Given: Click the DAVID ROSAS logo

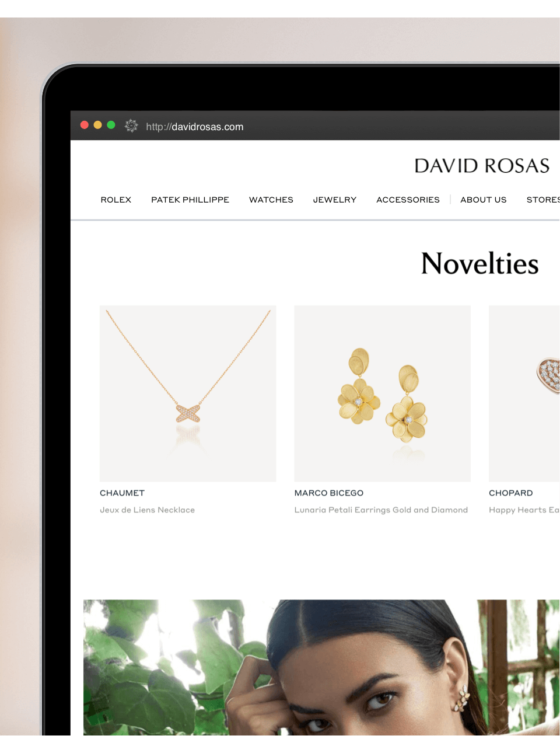Looking at the screenshot, I should [x=482, y=166].
